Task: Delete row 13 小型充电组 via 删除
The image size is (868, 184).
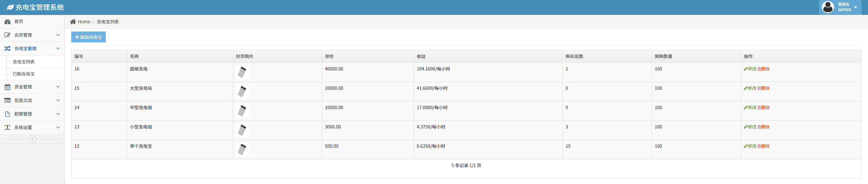Action: (764, 127)
